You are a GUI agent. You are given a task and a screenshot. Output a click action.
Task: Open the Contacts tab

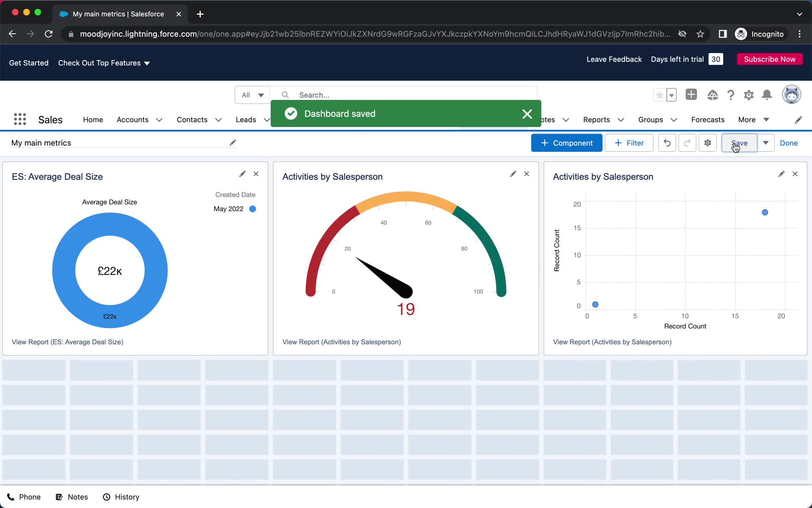pos(192,120)
